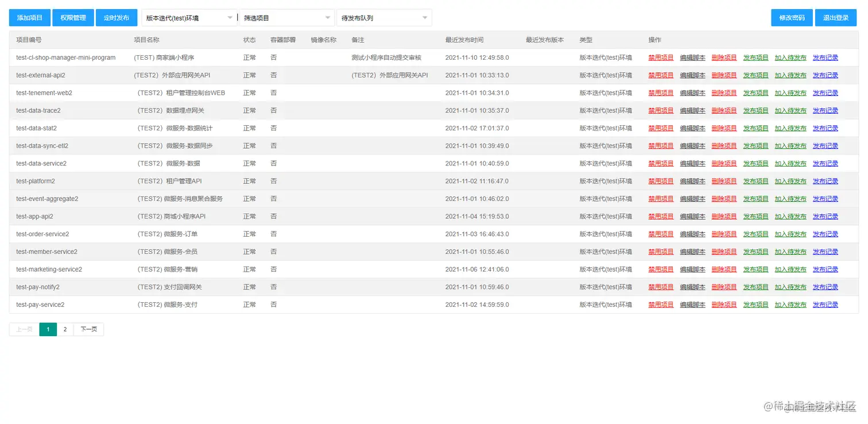The height and width of the screenshot is (424, 868).
Task: Click project name (TEST) 商家端小程序
Action: tap(164, 57)
